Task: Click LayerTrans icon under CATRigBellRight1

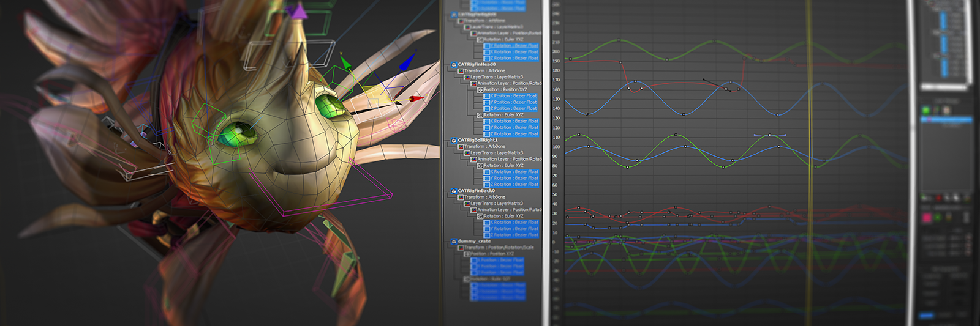Action: click(467, 153)
